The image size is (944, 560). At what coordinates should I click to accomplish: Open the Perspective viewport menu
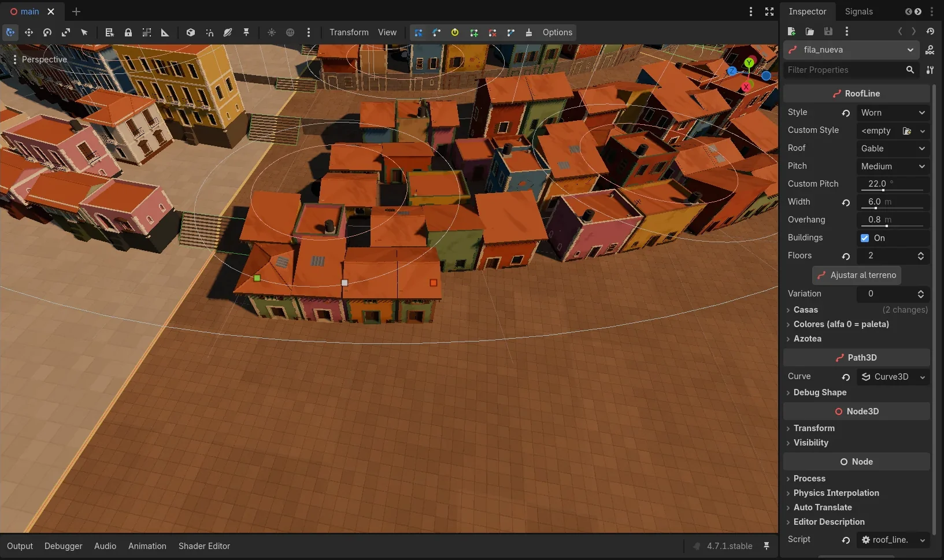coord(39,60)
